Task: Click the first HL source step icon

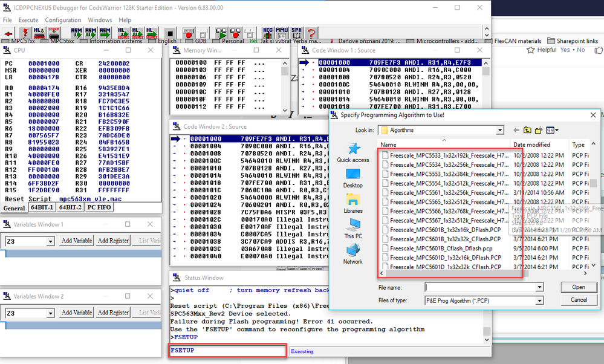Action: (x=123, y=33)
